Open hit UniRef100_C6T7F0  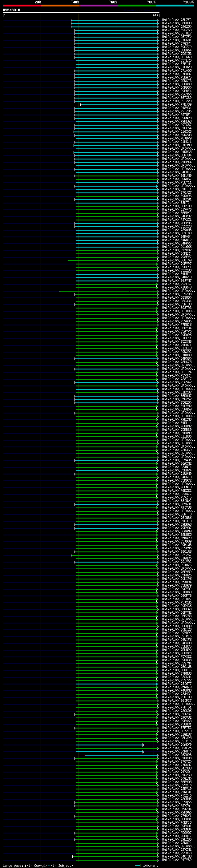pos(177,37)
